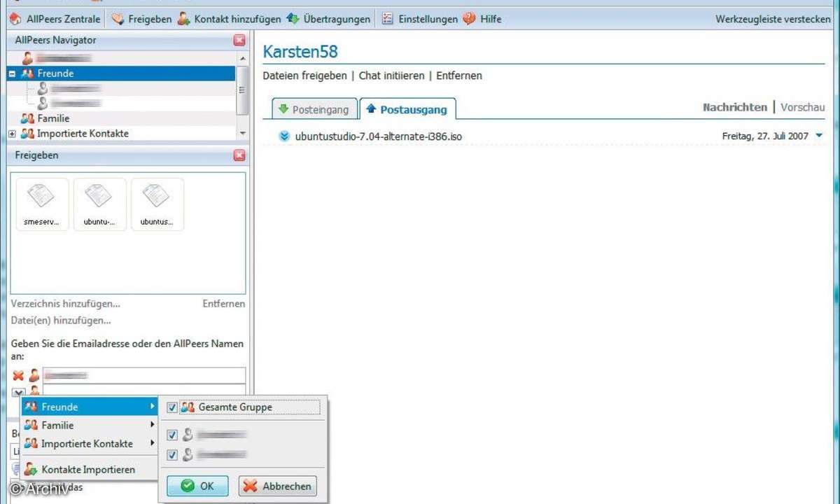Click the OK button
The image size is (840, 504).
tap(197, 486)
